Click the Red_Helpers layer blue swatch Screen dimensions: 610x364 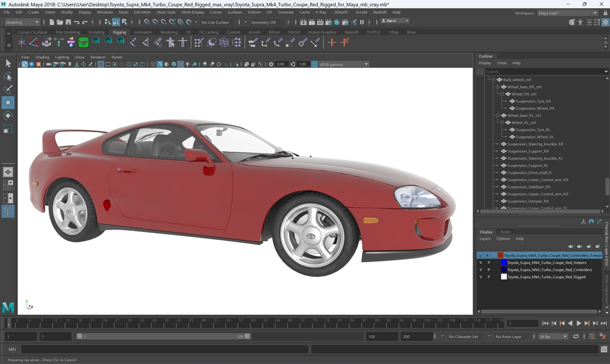click(x=504, y=263)
